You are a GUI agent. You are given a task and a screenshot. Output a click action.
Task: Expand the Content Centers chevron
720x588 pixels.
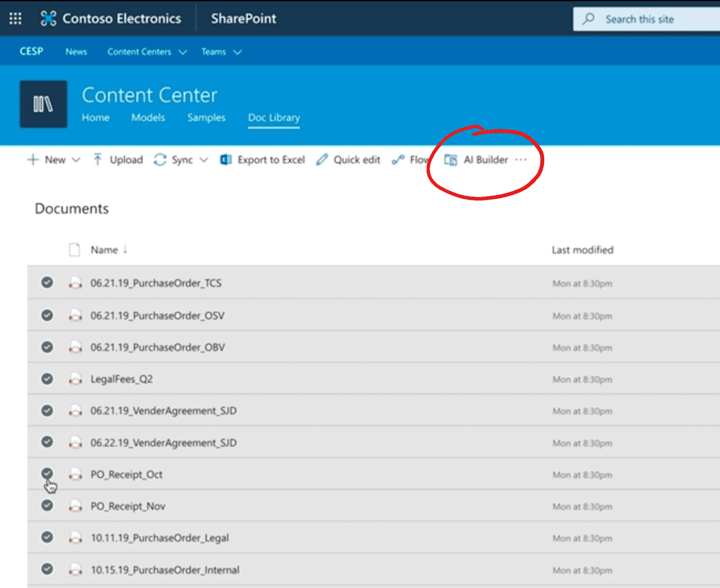click(183, 52)
